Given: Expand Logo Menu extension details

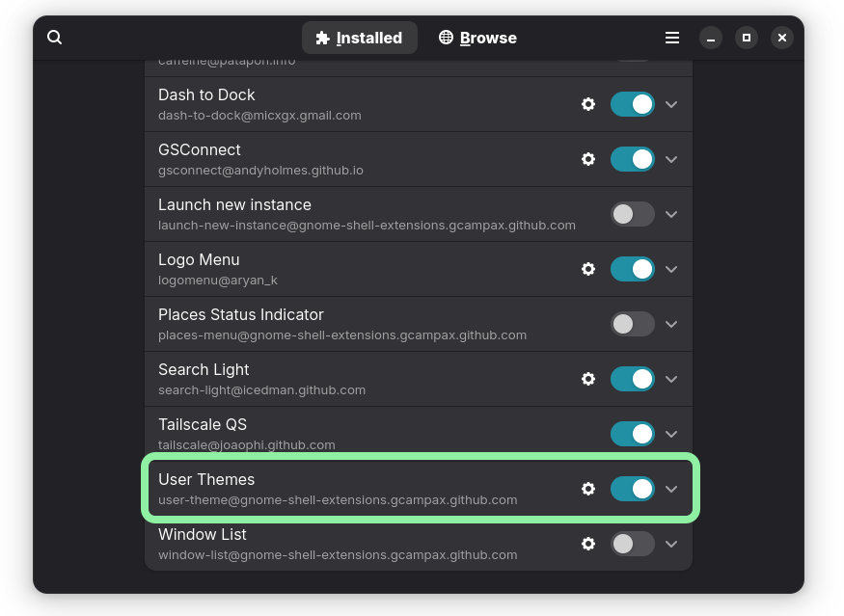Looking at the screenshot, I should pos(671,269).
